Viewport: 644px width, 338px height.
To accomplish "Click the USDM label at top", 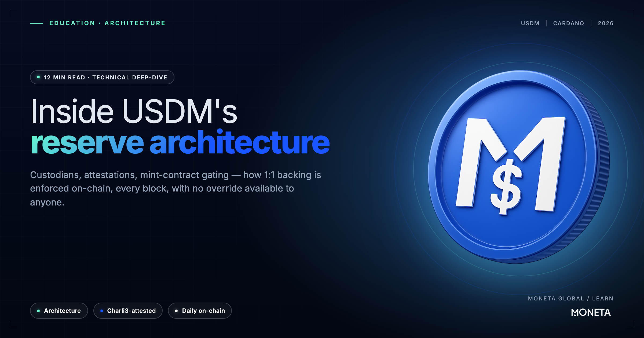I will (x=530, y=23).
